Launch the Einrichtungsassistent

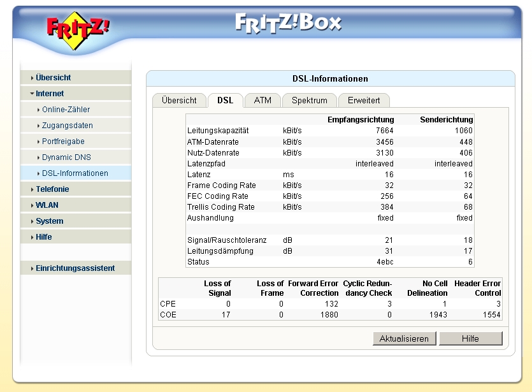(75, 268)
